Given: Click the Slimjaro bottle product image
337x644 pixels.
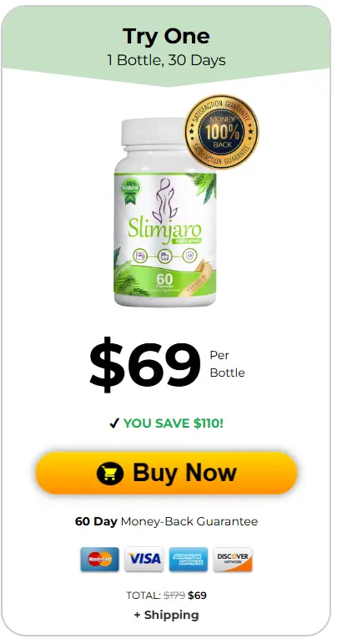Looking at the screenshot, I should tap(165, 212).
